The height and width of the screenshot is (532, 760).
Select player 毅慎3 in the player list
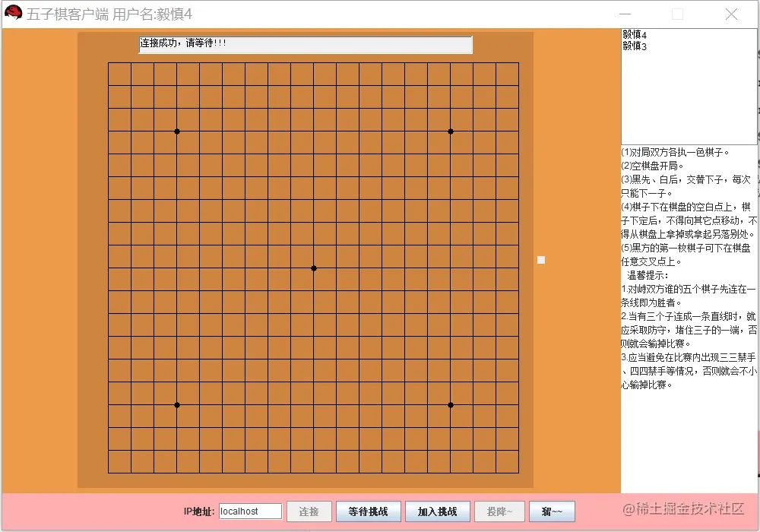click(x=635, y=46)
